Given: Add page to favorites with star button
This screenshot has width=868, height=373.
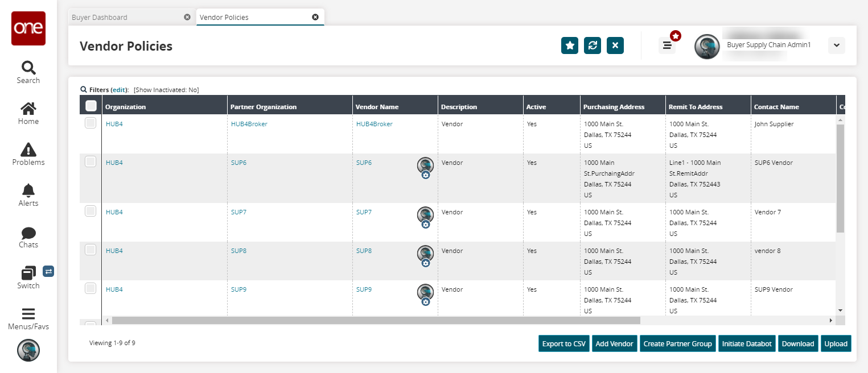Looking at the screenshot, I should pyautogui.click(x=569, y=45).
